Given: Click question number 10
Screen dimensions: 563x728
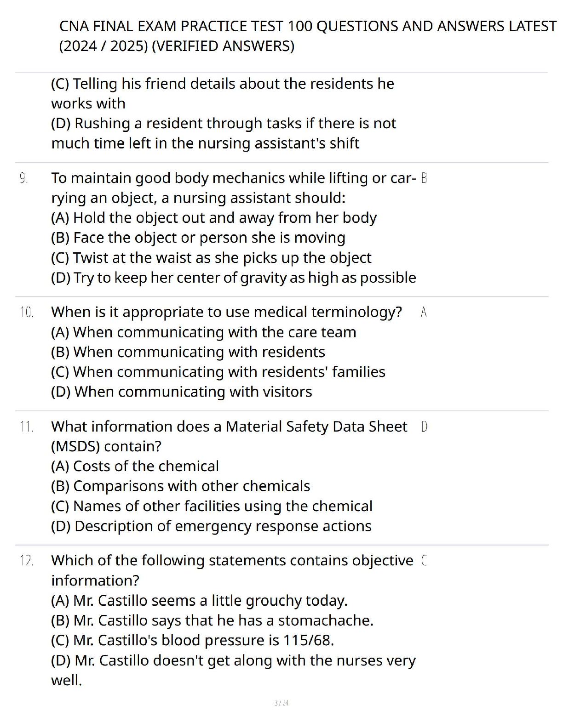Looking at the screenshot, I should (x=27, y=313).
